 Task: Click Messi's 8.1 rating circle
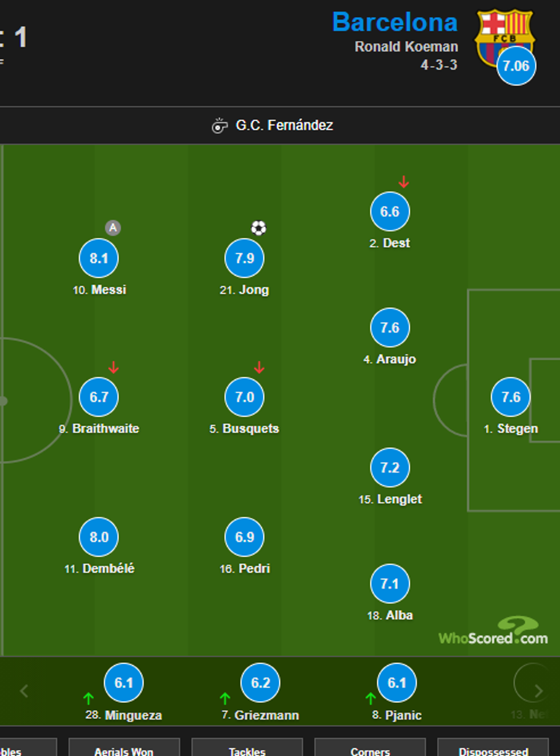(x=99, y=258)
